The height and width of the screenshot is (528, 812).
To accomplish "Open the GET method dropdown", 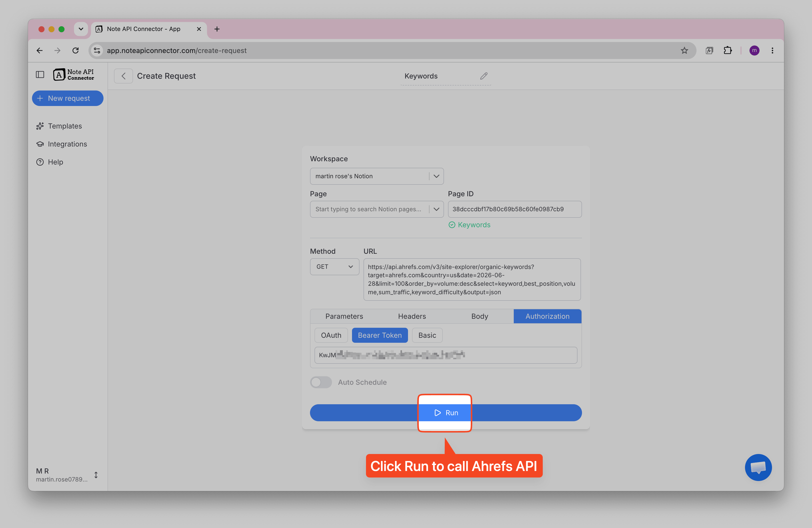I will 334,267.
